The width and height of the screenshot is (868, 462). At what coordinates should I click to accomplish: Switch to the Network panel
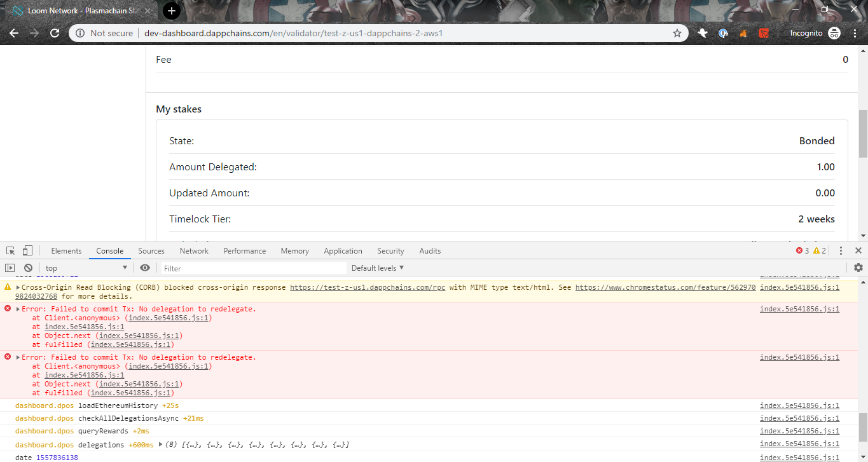click(x=193, y=250)
